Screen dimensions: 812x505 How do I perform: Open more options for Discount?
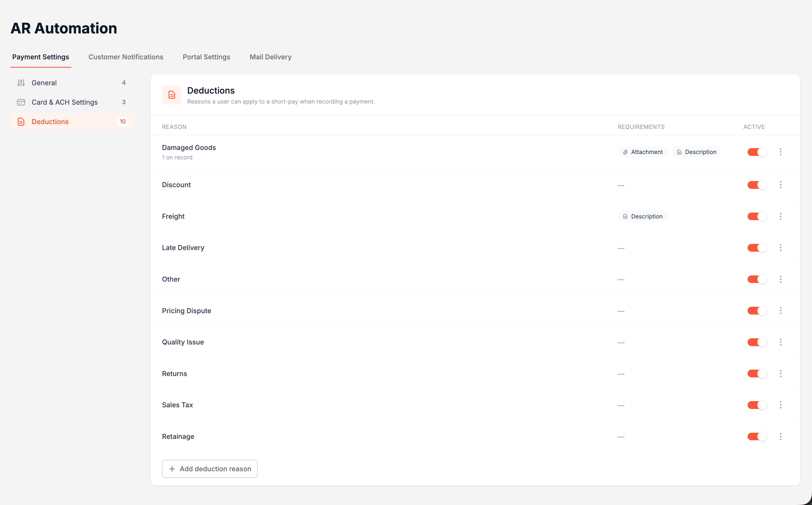(x=781, y=185)
